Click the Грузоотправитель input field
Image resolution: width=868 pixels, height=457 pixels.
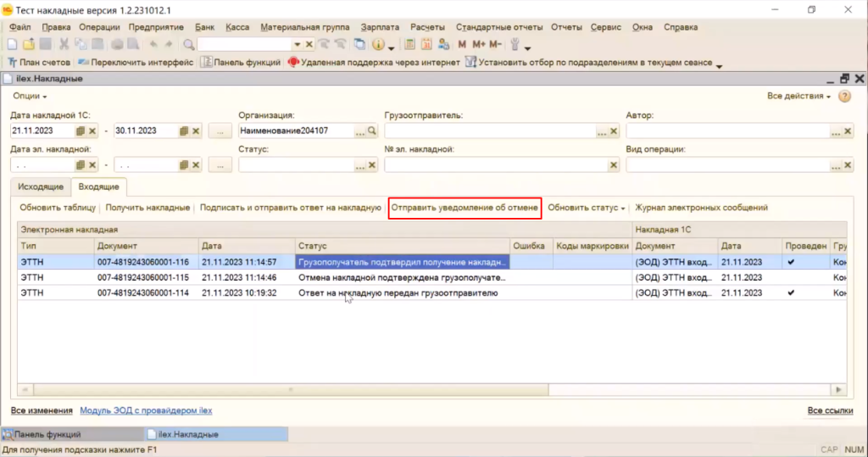490,131
